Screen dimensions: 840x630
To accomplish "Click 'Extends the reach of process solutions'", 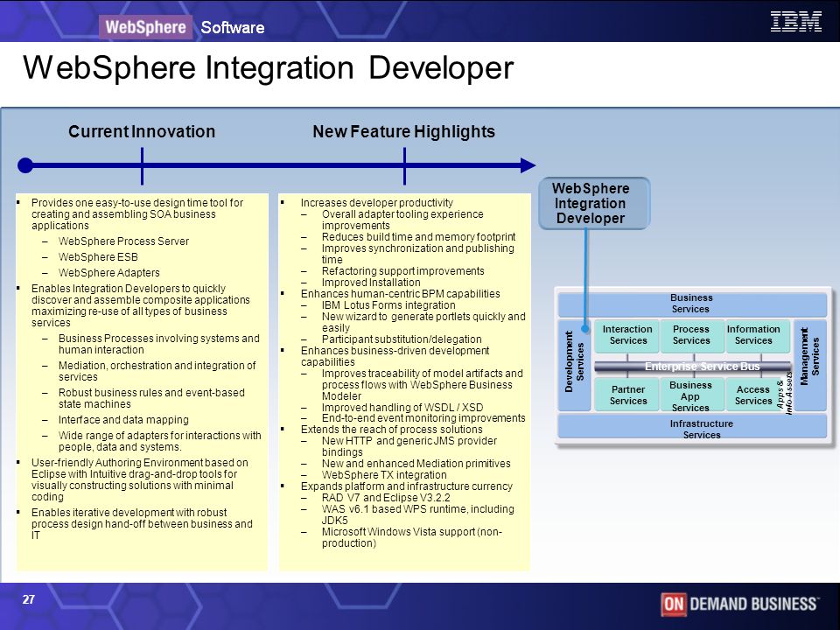I will (392, 430).
